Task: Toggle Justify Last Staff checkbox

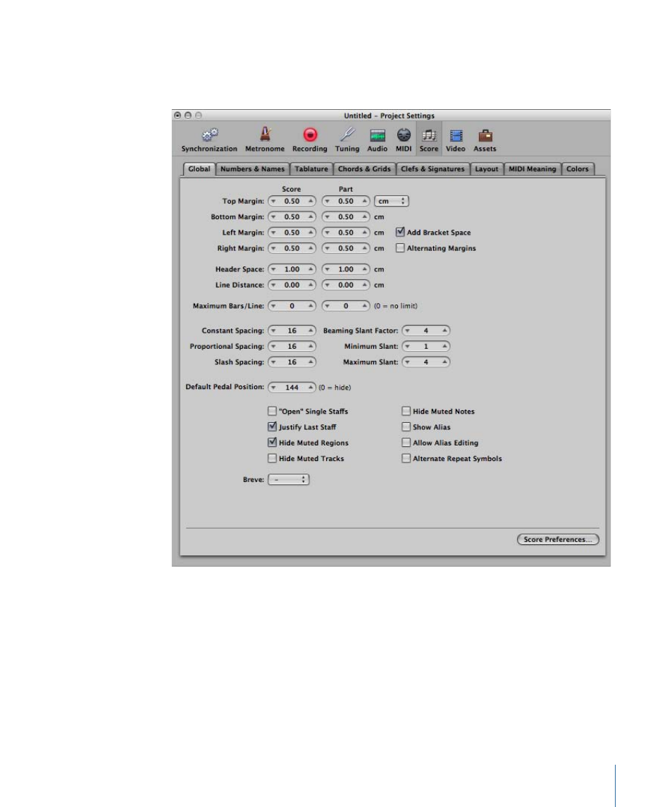Action: click(272, 426)
